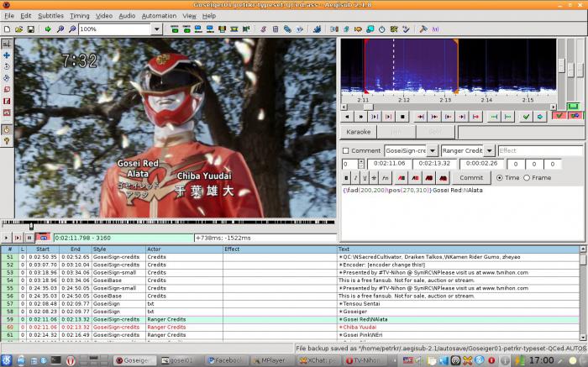Toggle the audio link sliders green button
This screenshot has width=588, height=367.
[574, 107]
